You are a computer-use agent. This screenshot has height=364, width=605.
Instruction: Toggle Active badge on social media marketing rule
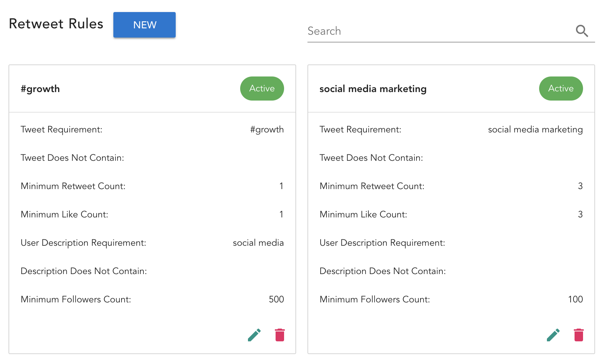click(x=561, y=89)
